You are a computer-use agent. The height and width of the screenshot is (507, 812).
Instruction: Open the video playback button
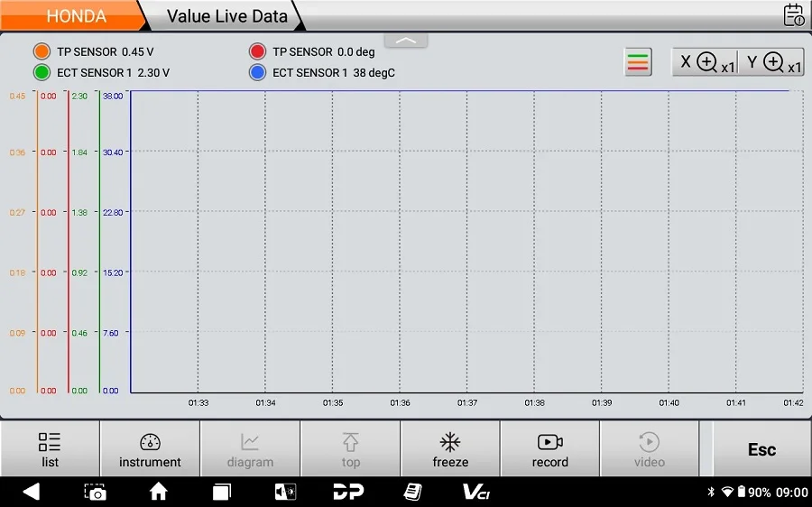click(x=650, y=449)
